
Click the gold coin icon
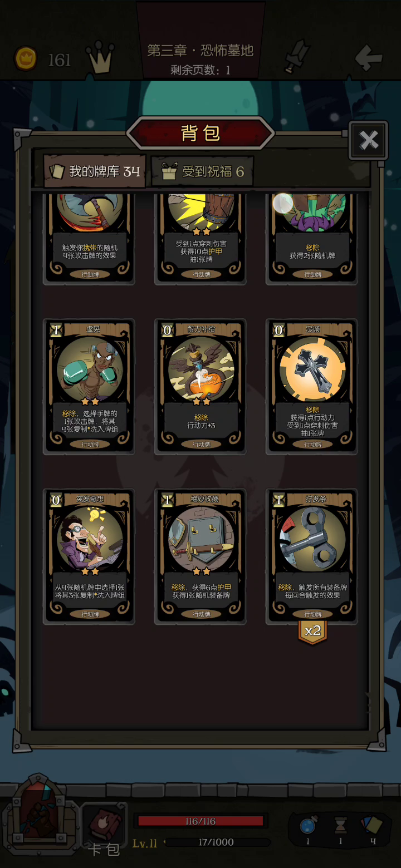pyautogui.click(x=26, y=57)
